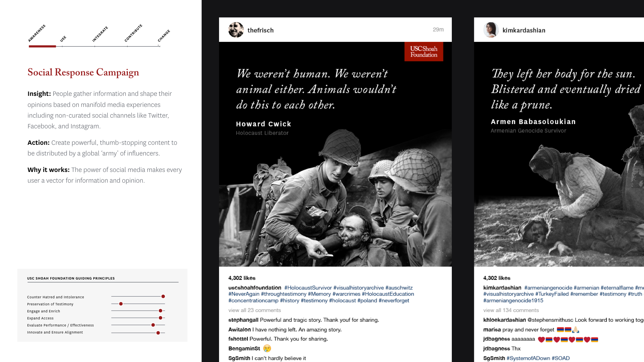644x362 pixels.
Task: Open the #SOAD hashtag
Action: click(561, 358)
